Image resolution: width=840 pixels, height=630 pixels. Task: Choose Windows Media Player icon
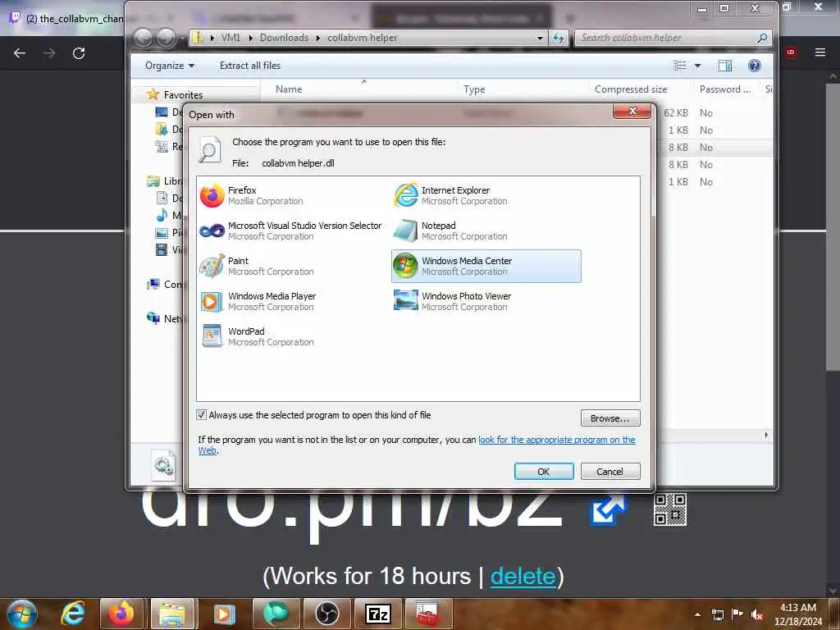[212, 301]
